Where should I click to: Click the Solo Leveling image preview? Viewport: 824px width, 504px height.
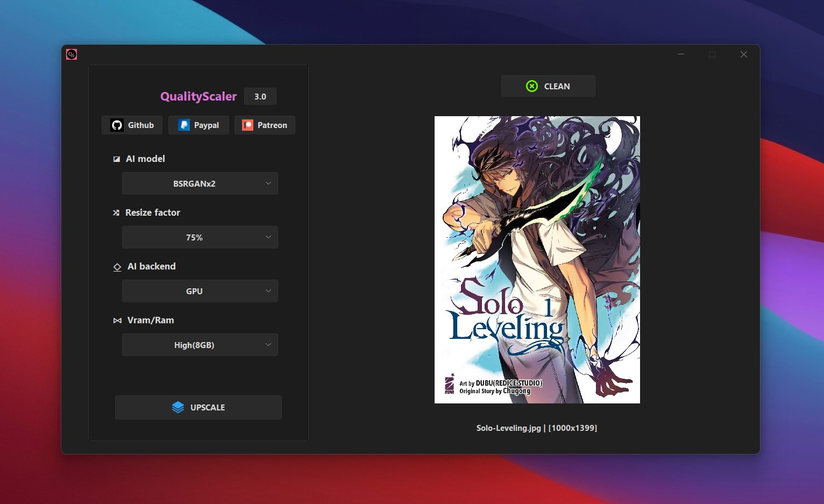537,260
